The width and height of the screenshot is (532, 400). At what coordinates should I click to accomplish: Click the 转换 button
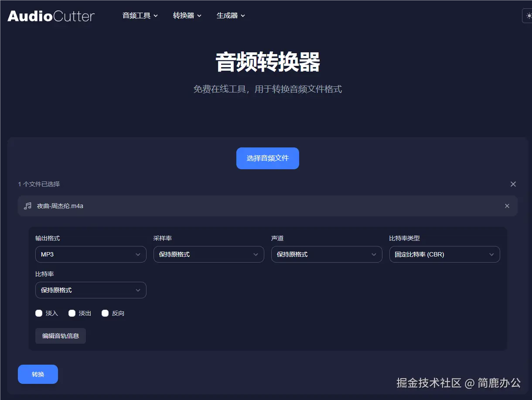[x=38, y=374]
